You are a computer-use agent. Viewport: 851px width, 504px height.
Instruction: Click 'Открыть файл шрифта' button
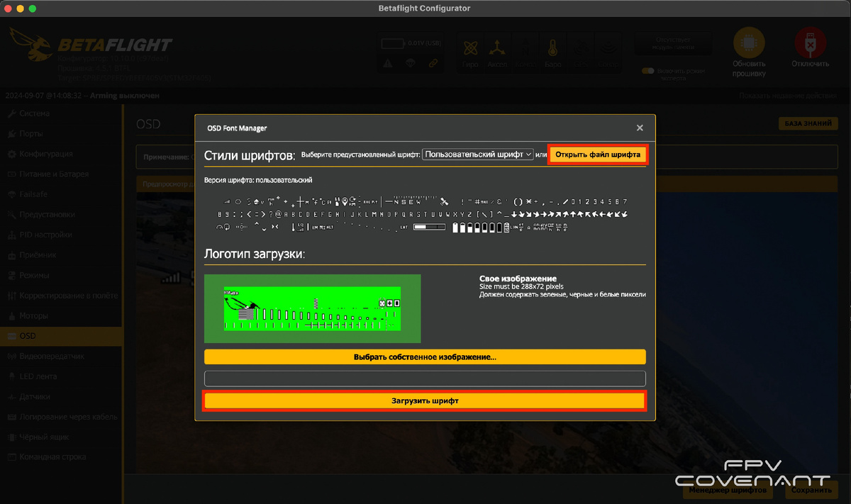tap(598, 155)
